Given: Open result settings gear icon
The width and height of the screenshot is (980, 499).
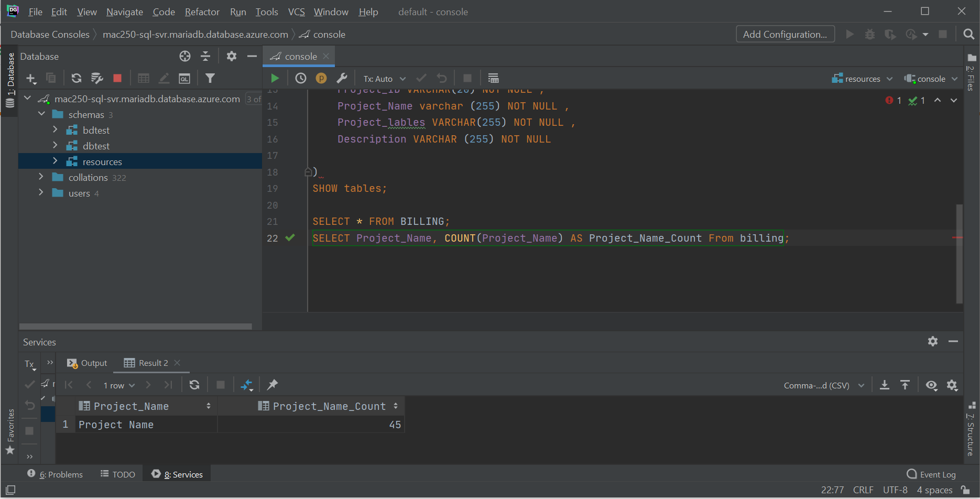Looking at the screenshot, I should 952,385.
